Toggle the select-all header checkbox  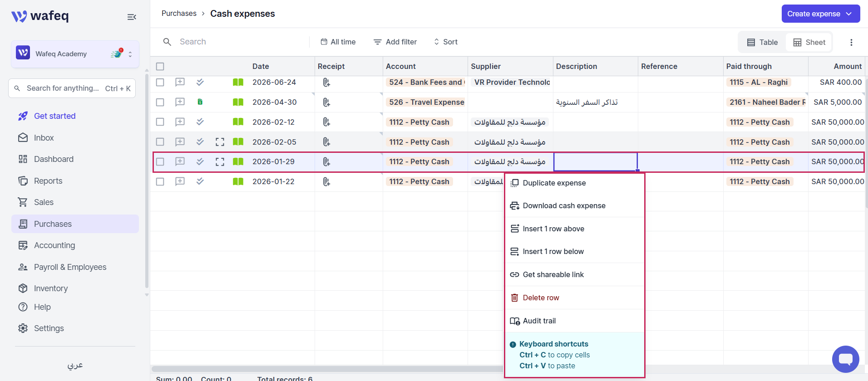click(x=160, y=67)
